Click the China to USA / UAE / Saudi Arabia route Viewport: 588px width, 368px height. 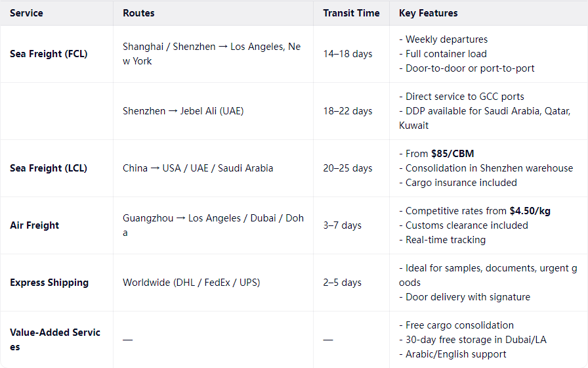[198, 168]
